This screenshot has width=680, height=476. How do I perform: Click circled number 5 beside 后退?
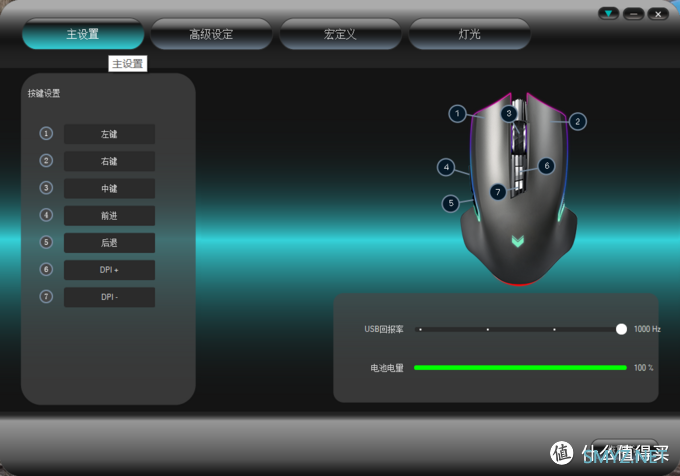point(46,242)
